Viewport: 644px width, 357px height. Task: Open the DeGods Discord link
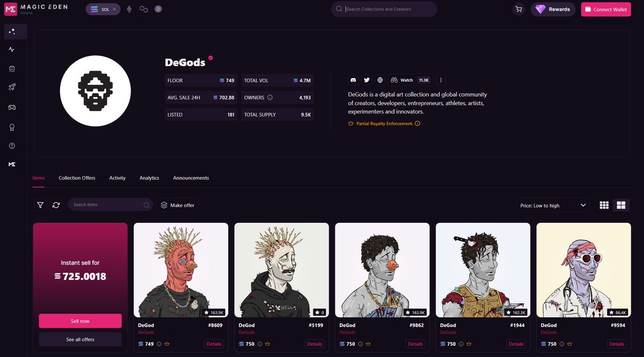pyautogui.click(x=353, y=80)
